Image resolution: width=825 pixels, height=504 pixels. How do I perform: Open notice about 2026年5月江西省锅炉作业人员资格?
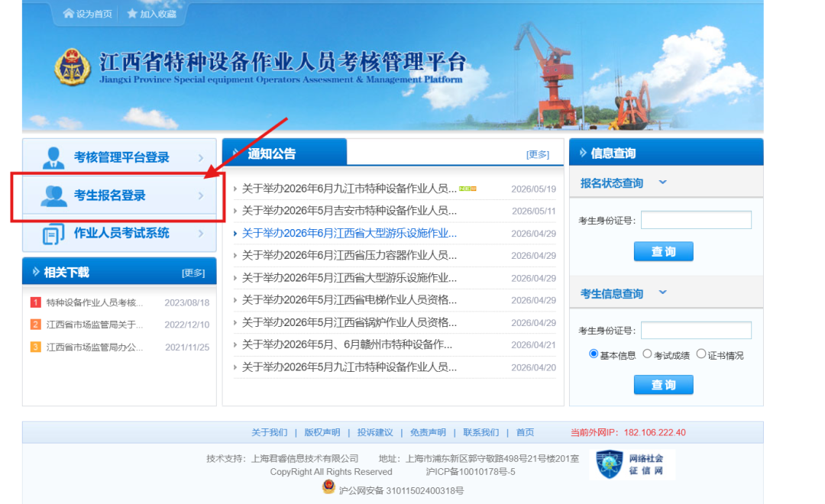[x=349, y=322]
